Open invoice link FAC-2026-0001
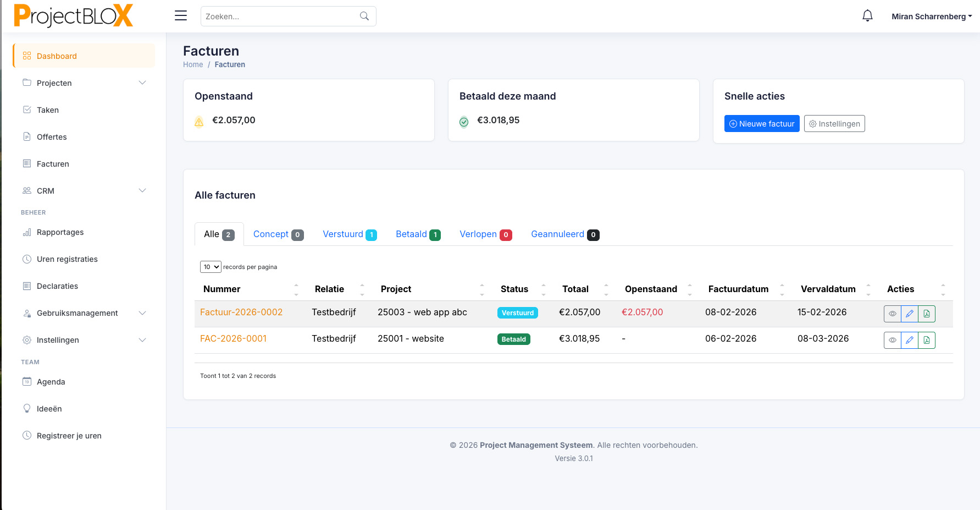Image resolution: width=980 pixels, height=510 pixels. click(233, 339)
